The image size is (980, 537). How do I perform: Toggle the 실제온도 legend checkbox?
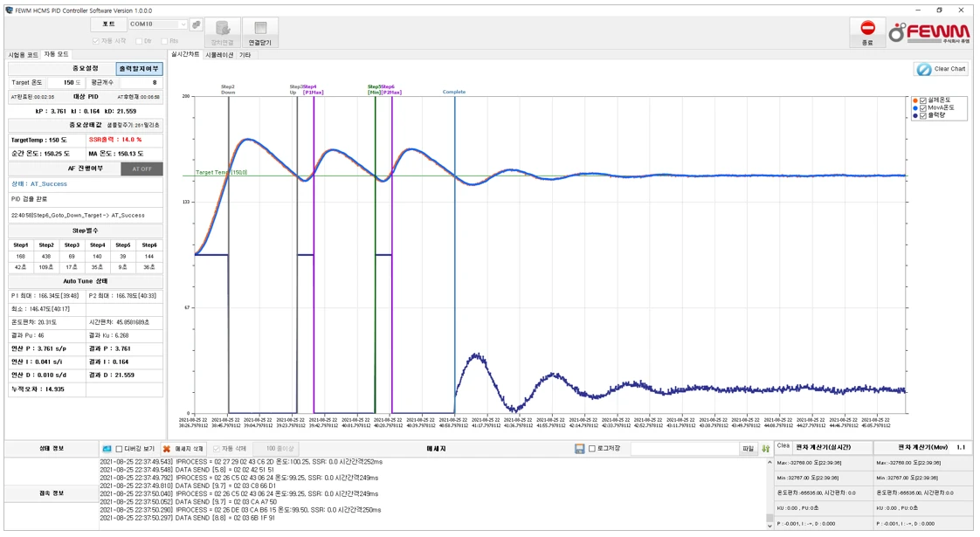click(922, 100)
